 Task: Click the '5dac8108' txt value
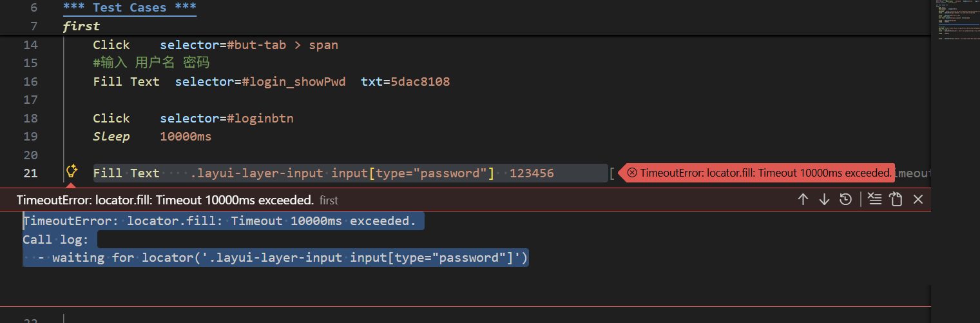coord(420,82)
